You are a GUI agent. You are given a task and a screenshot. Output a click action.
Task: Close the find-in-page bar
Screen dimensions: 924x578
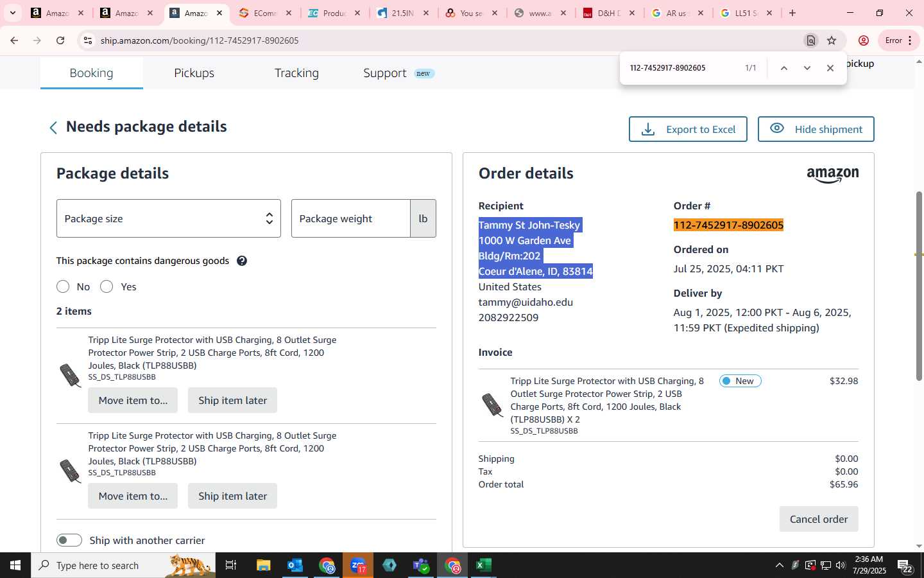tap(830, 68)
